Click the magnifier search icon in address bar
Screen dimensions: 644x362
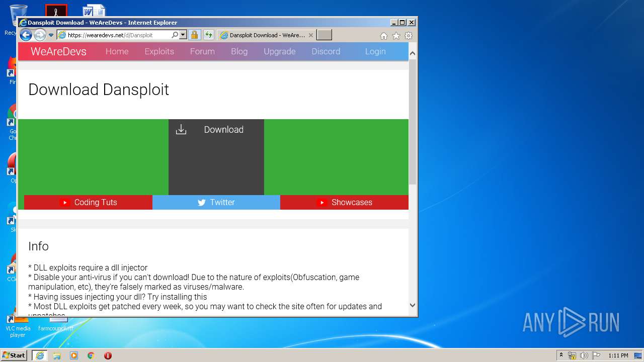tap(175, 35)
